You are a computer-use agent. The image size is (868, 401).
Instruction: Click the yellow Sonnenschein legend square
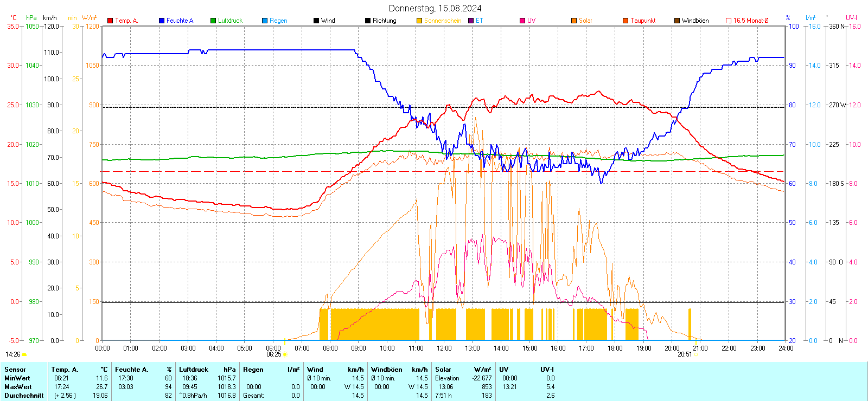pos(419,21)
